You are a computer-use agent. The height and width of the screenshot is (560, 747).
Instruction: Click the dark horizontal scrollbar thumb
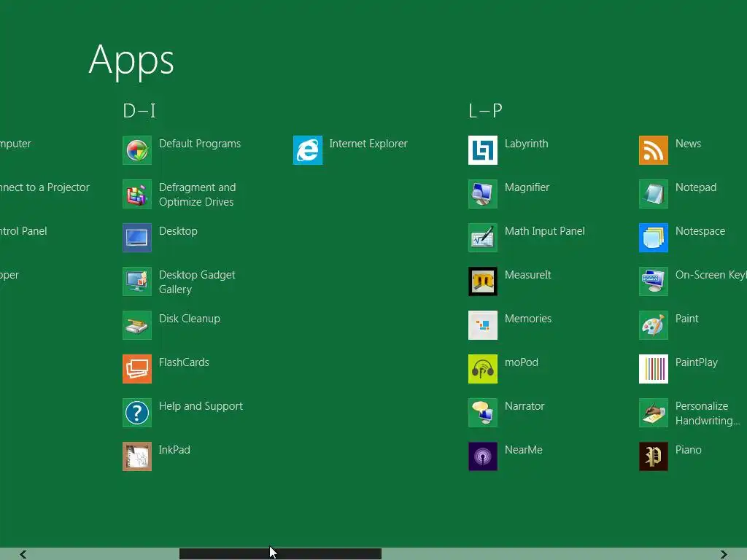tap(280, 554)
